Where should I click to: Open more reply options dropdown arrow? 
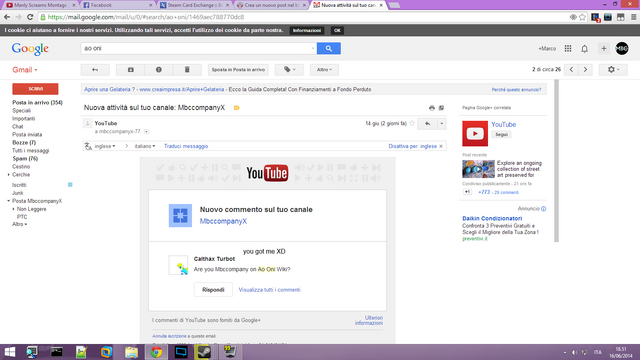tap(442, 124)
